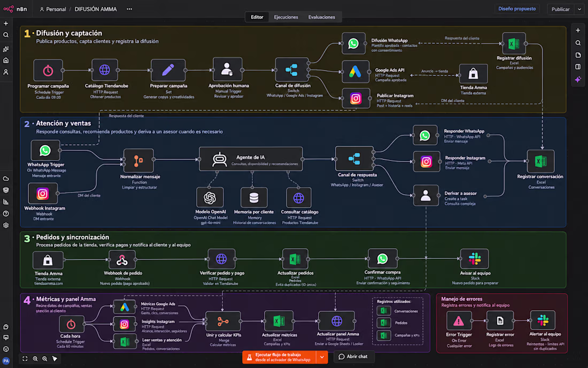Switch to the Ejecuciones tab

pos(286,17)
